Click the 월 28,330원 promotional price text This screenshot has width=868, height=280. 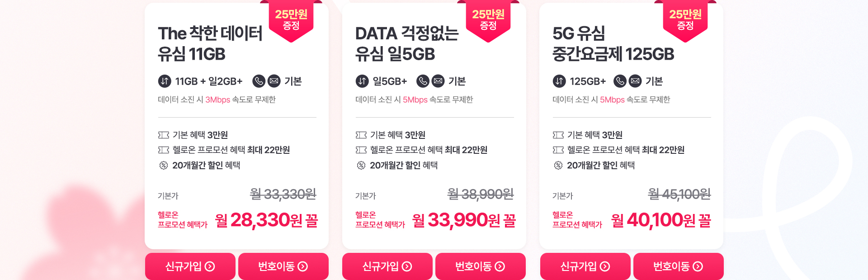tap(267, 220)
